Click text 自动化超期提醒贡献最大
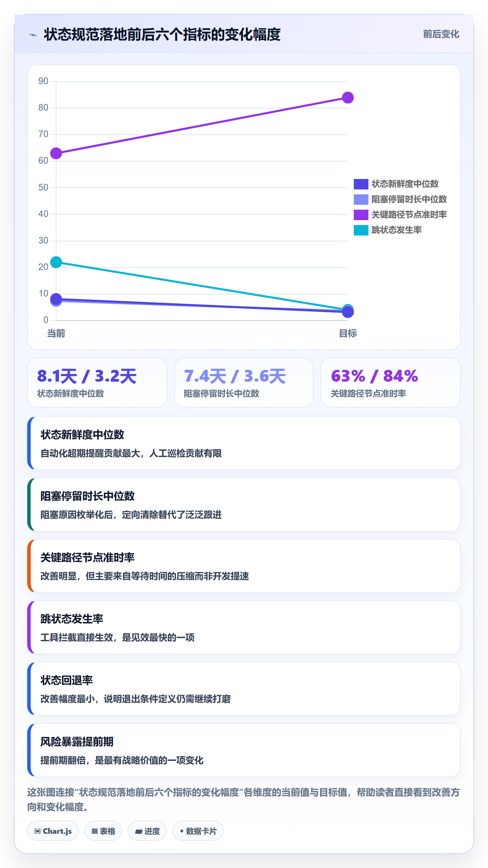Image resolution: width=488 pixels, height=868 pixels. click(90, 454)
